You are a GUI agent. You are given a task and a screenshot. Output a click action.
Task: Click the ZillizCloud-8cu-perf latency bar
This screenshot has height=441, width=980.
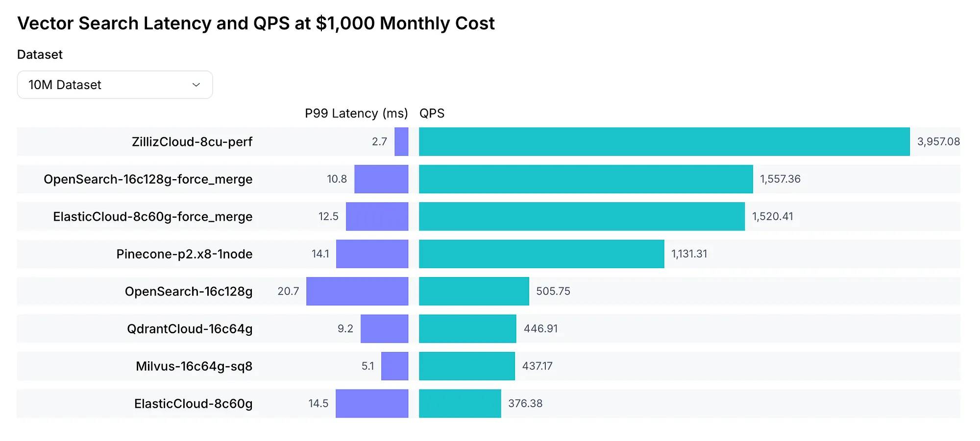tap(401, 142)
